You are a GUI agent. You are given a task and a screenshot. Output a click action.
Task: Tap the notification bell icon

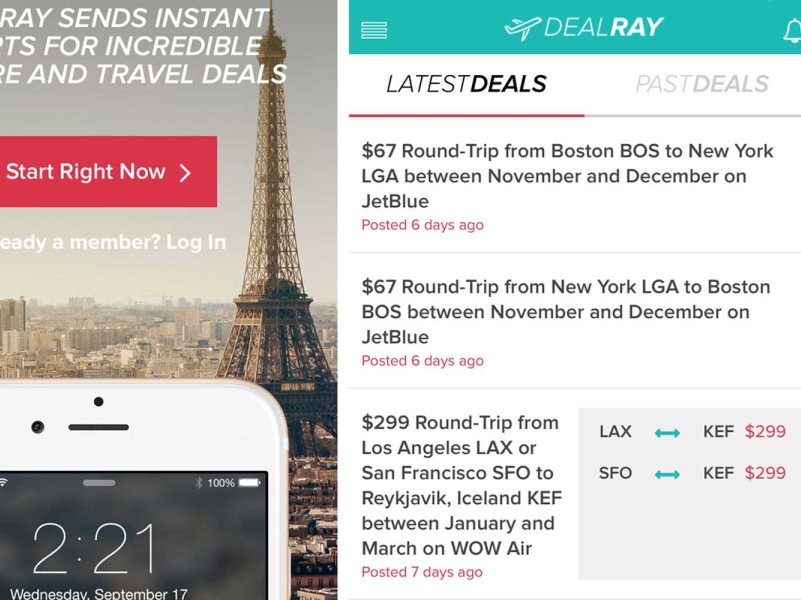(792, 31)
